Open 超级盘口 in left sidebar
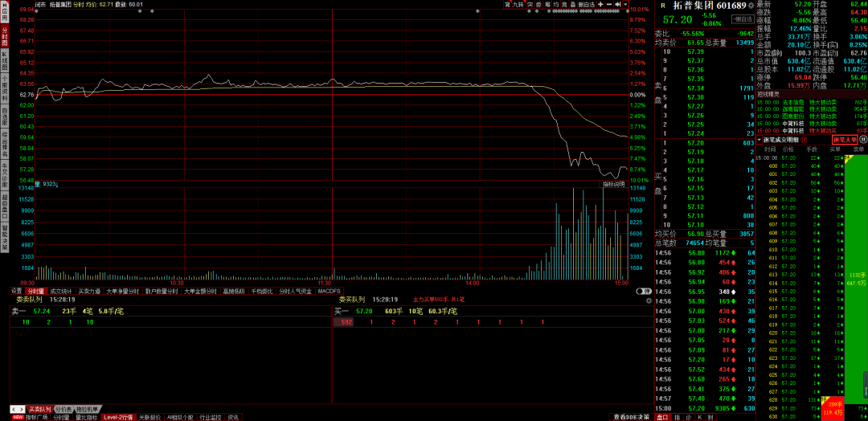 [x=5, y=206]
